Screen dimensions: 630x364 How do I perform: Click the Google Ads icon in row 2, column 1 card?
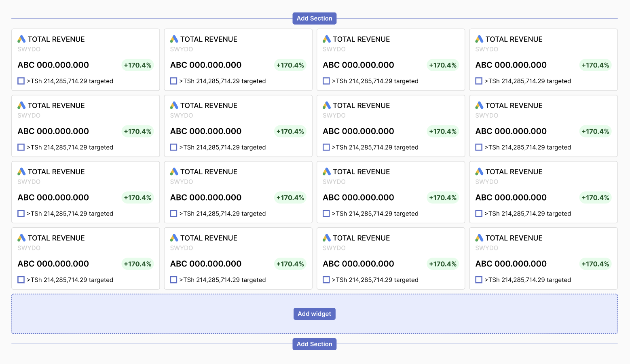[x=21, y=106]
